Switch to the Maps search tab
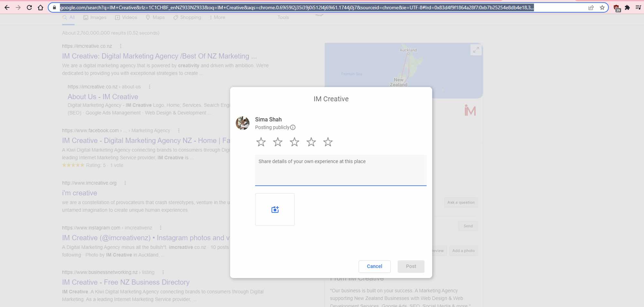This screenshot has width=644, height=307. 155,17
